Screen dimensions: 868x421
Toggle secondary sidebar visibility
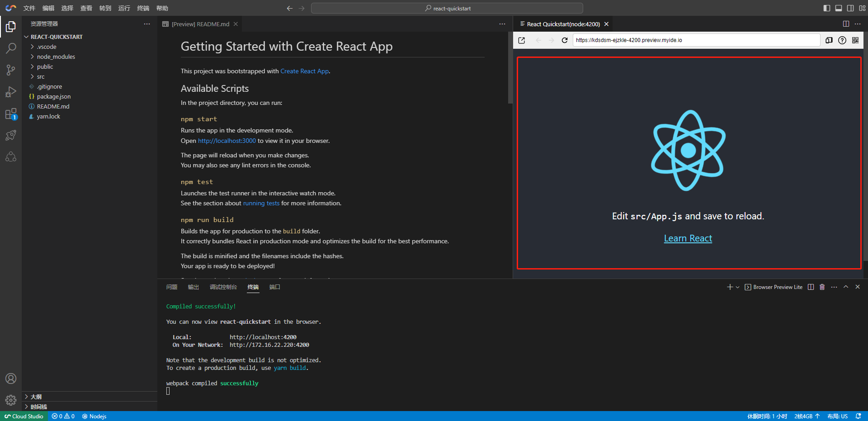850,8
